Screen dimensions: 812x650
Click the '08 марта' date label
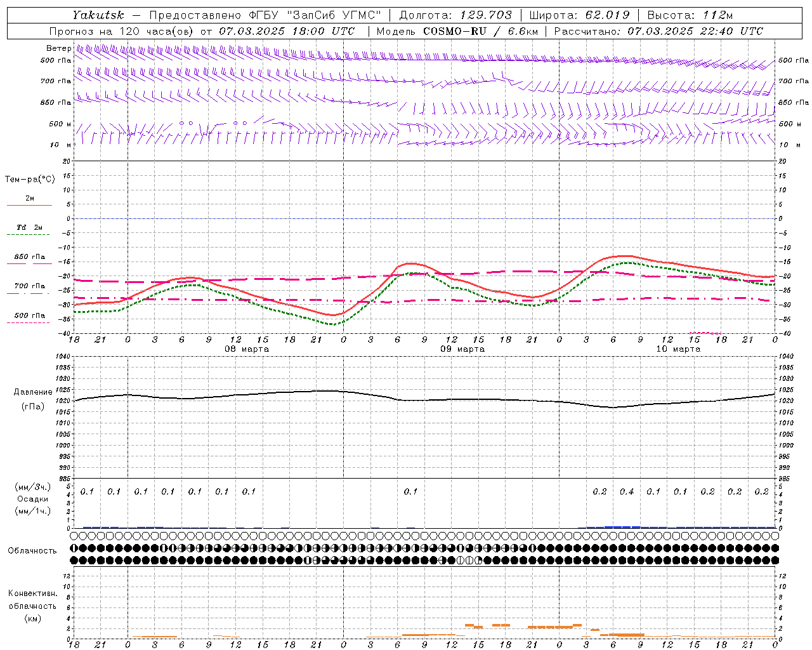click(247, 349)
